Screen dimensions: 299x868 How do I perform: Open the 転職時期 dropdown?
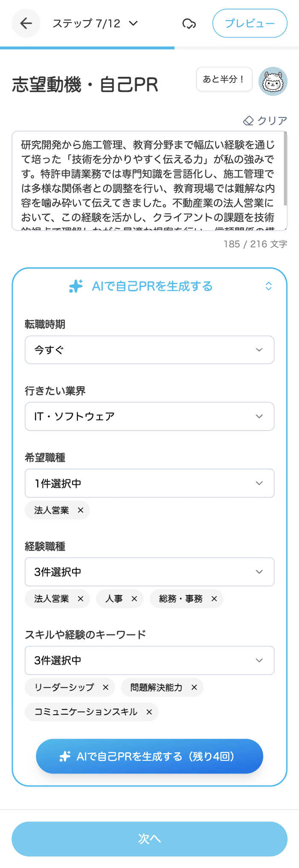[x=149, y=350]
